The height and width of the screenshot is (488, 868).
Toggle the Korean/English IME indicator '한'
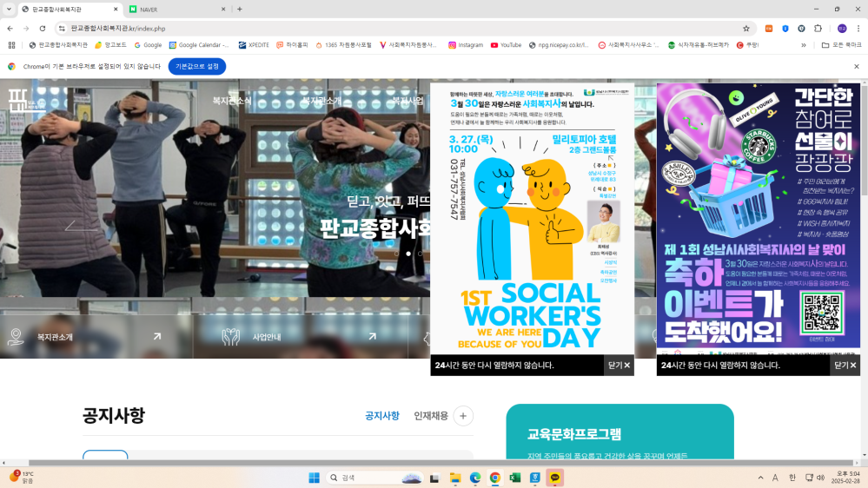(x=792, y=478)
